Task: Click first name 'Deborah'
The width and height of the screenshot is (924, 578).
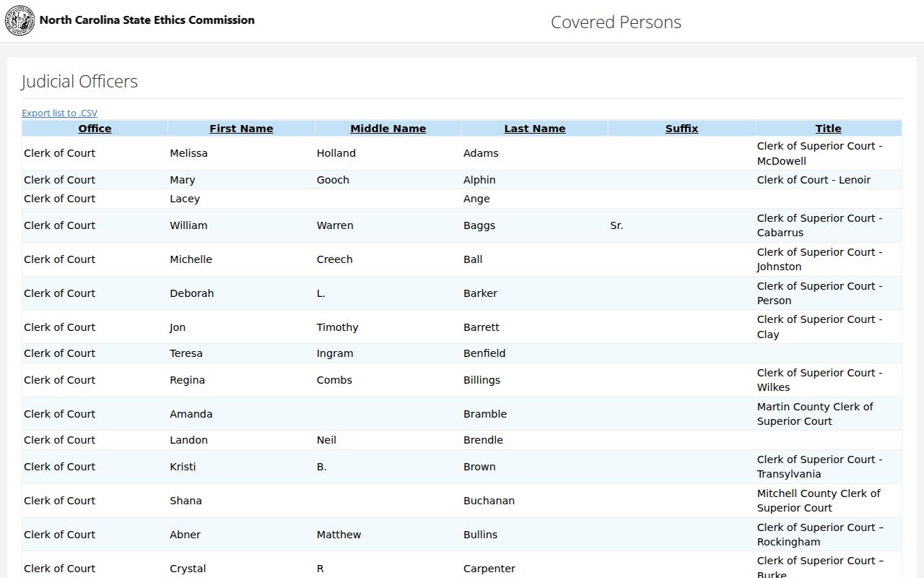Action: pyautogui.click(x=192, y=293)
